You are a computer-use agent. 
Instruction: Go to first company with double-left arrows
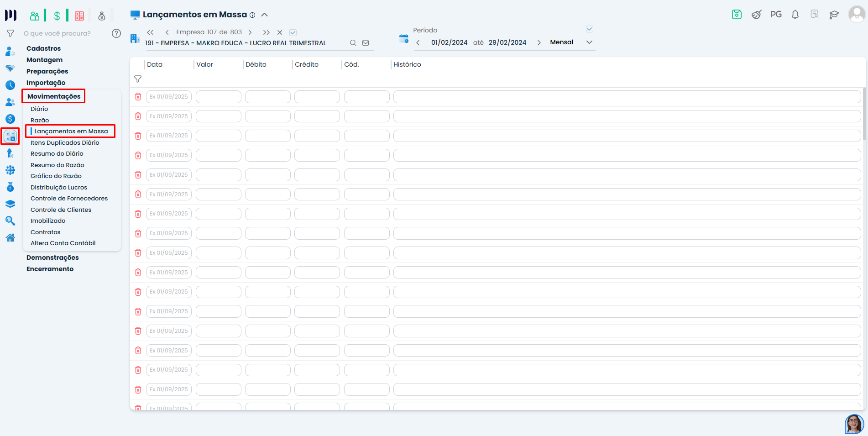[x=150, y=32]
